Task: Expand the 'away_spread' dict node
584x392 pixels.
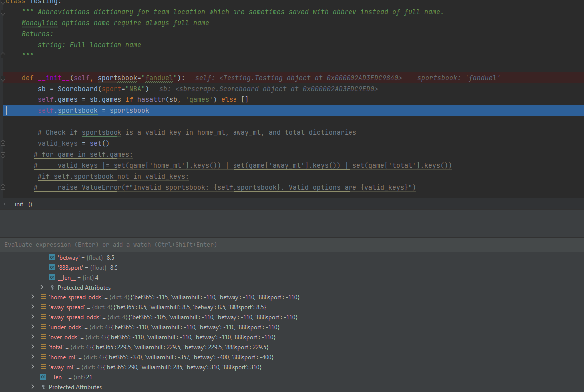Action: pyautogui.click(x=33, y=307)
